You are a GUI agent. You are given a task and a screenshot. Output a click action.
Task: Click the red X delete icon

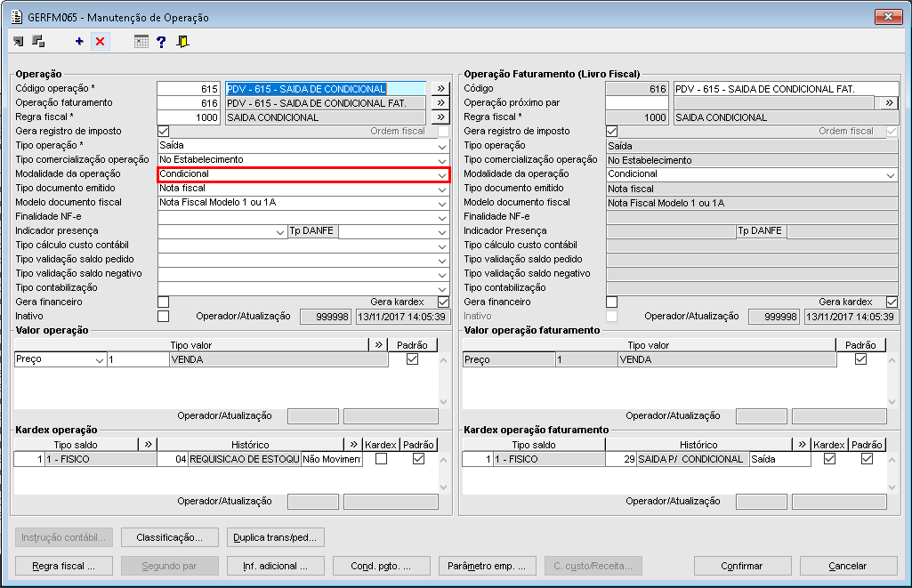click(x=100, y=41)
